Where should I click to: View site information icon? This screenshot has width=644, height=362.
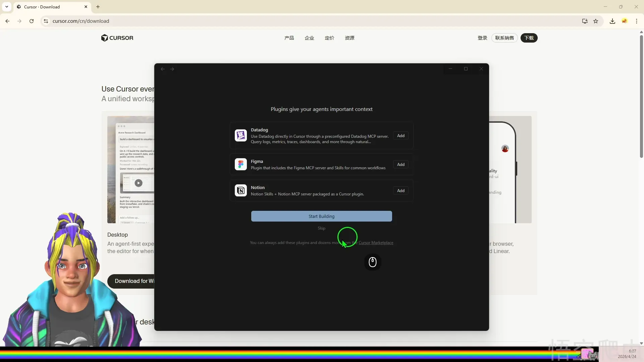click(46, 21)
